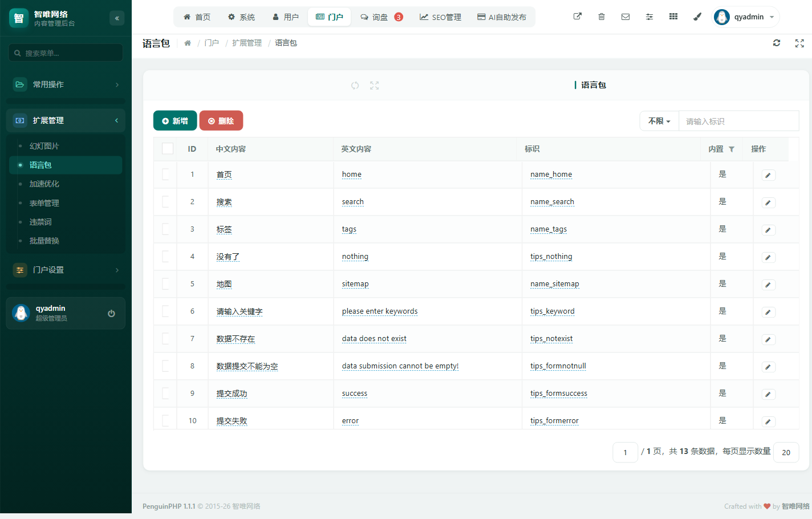This screenshot has width=812, height=519.
Task: Collapse the 扩展管理 sidebar group
Action: pyautogui.click(x=66, y=120)
